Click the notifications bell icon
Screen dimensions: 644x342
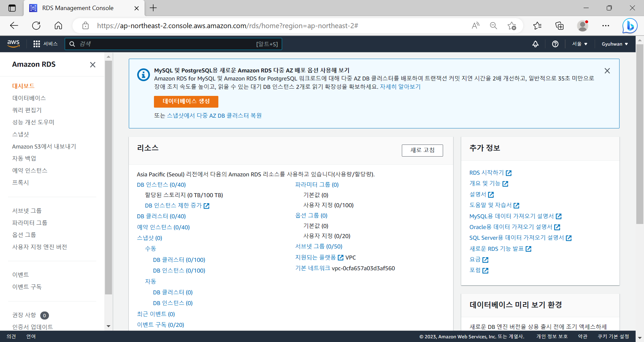coord(535,44)
